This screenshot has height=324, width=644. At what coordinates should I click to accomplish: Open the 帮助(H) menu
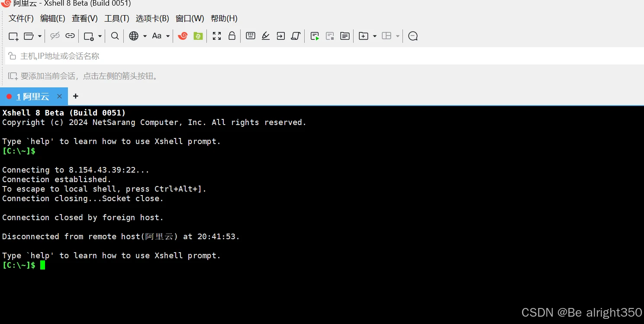pos(224,19)
